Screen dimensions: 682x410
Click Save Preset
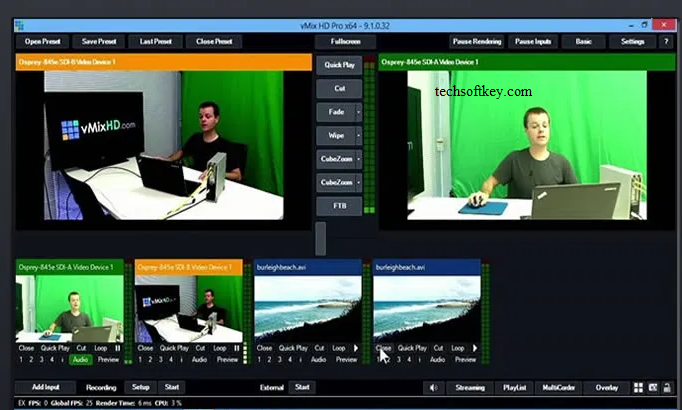(x=99, y=42)
